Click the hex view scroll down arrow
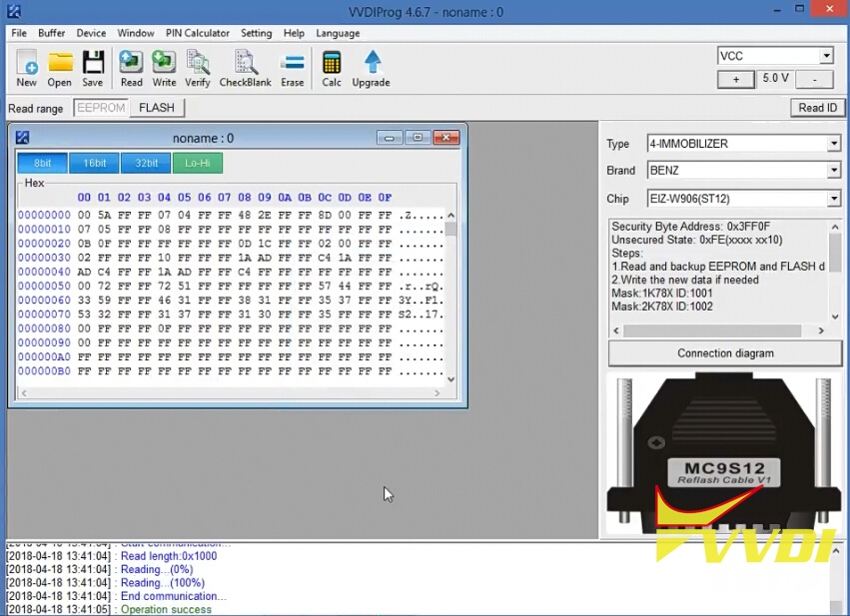This screenshot has height=616, width=850. [451, 379]
